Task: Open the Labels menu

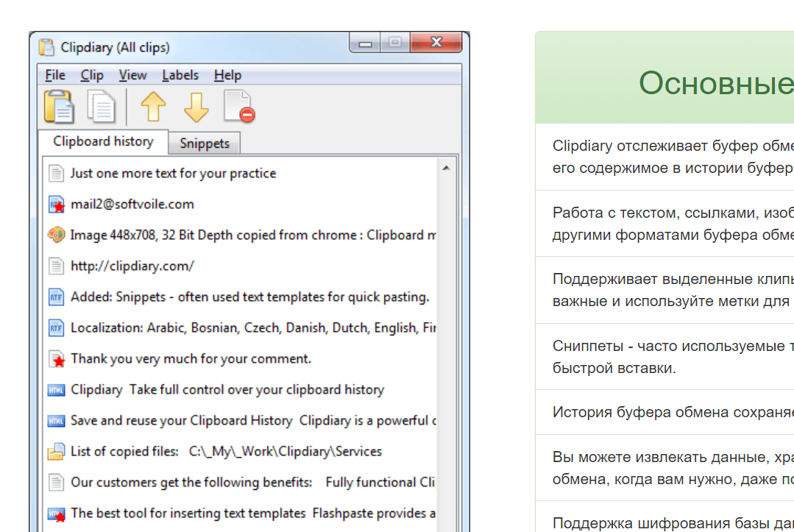Action: click(x=180, y=75)
